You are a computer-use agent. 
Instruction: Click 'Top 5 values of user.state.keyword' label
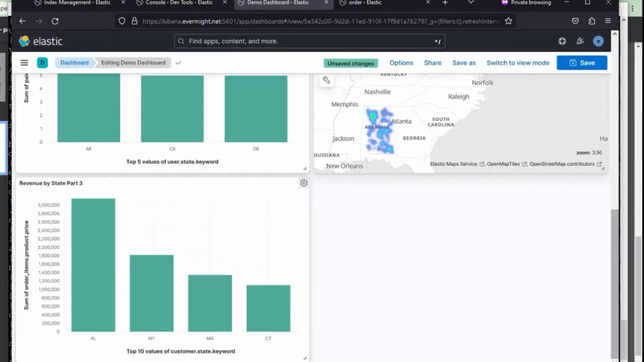tap(172, 162)
